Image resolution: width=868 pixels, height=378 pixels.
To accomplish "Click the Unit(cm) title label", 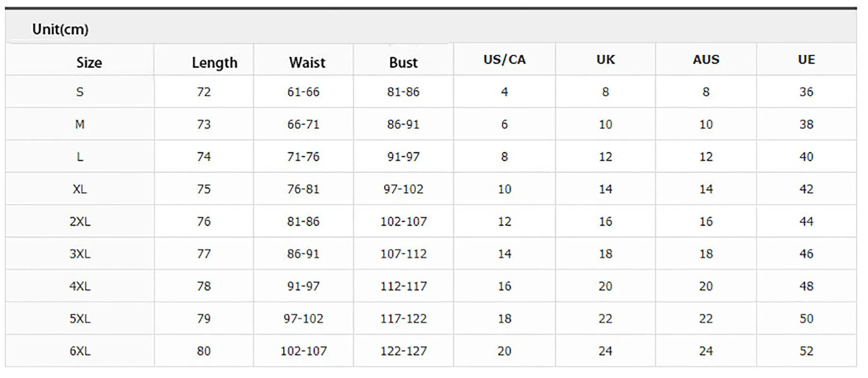I will [x=60, y=29].
